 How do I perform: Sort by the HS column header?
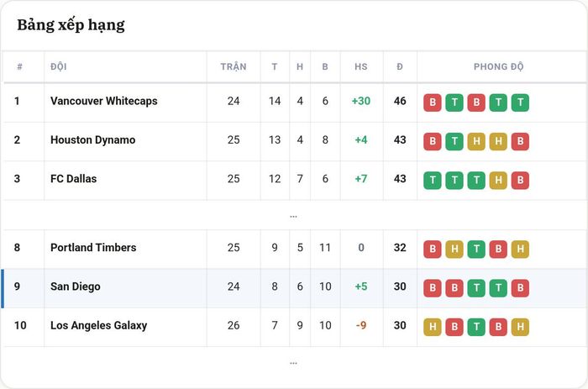pos(361,66)
